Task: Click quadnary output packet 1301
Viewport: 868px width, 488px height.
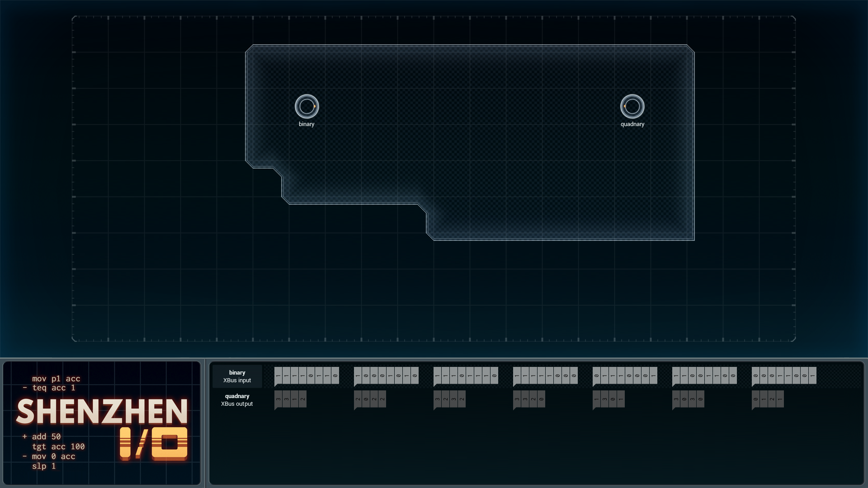Action: click(609, 399)
